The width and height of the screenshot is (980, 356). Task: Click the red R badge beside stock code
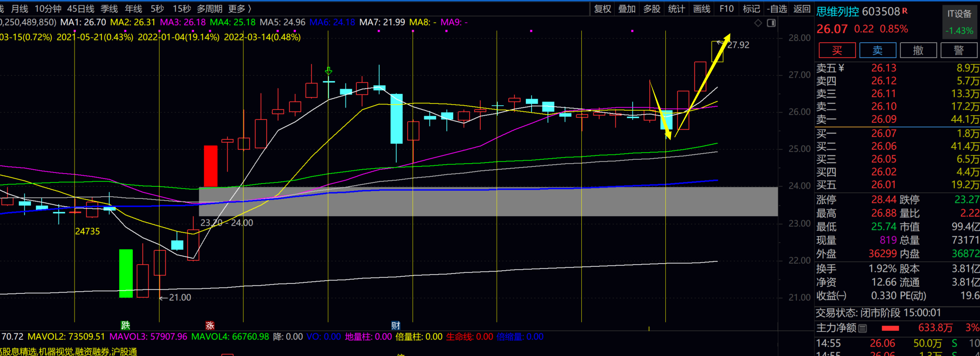pos(905,11)
